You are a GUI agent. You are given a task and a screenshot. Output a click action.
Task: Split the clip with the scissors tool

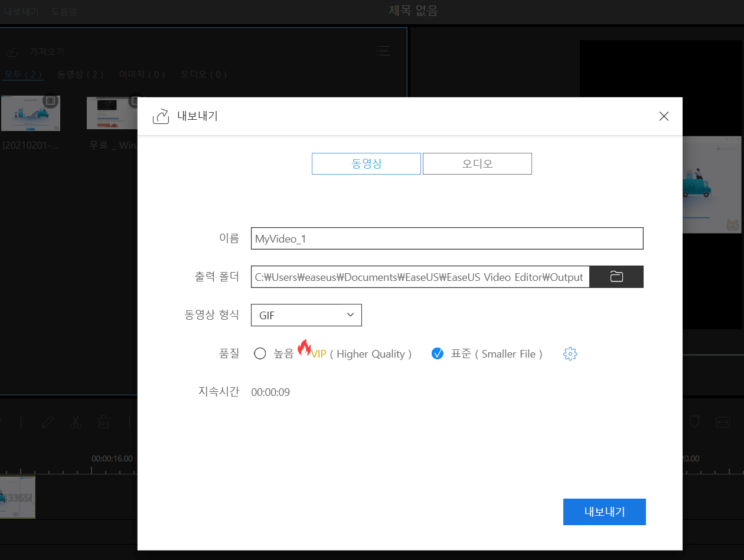pos(76,422)
